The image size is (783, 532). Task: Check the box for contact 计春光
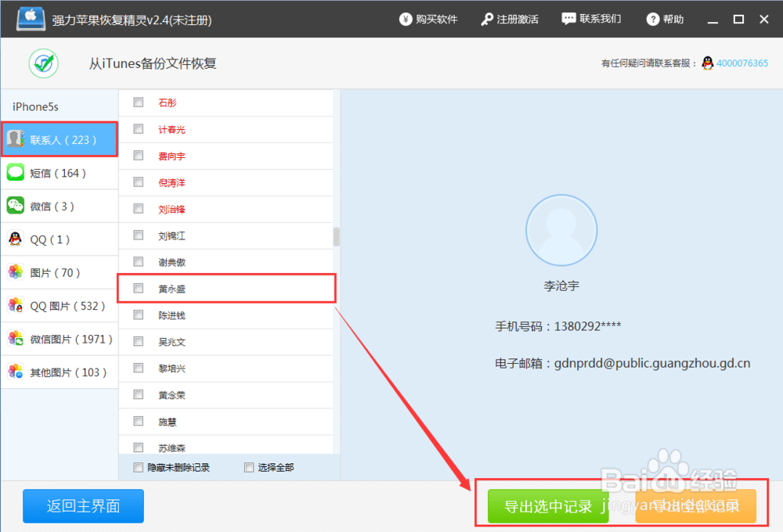(139, 129)
